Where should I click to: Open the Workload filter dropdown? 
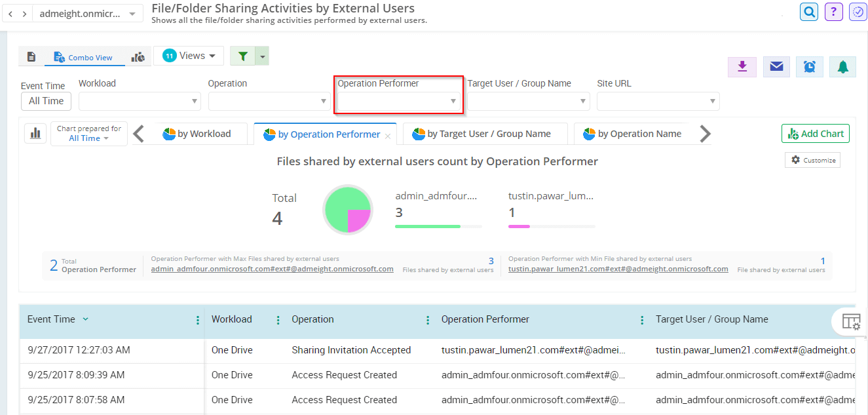click(139, 102)
